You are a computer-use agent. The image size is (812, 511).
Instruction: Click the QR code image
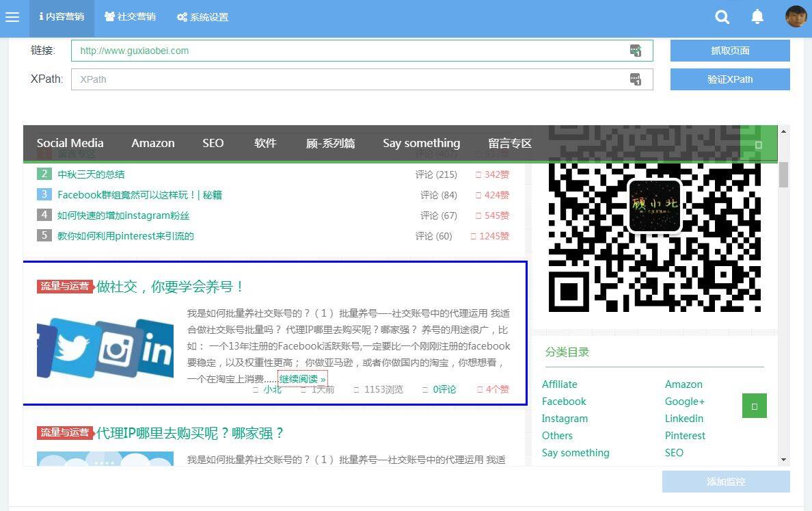tap(655, 220)
